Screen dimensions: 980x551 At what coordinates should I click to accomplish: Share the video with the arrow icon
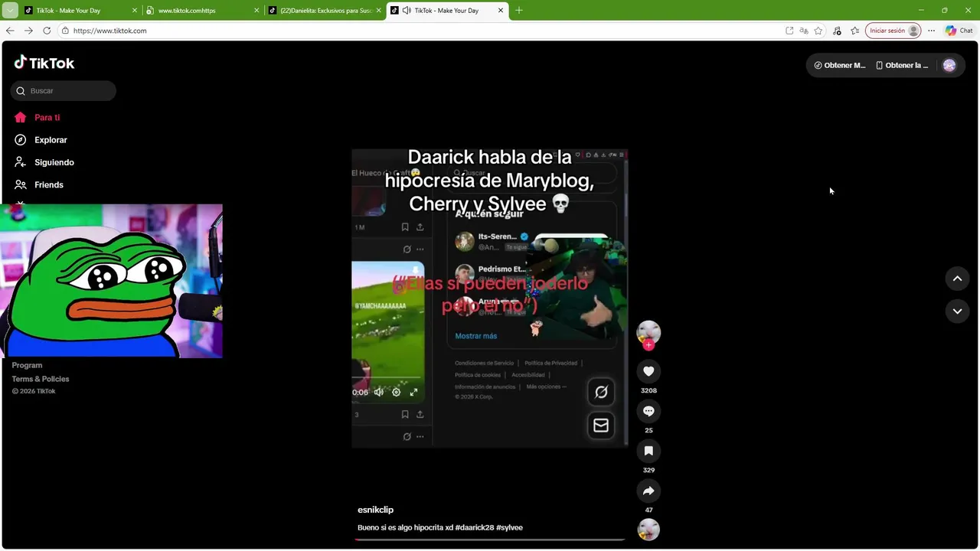[x=648, y=491]
